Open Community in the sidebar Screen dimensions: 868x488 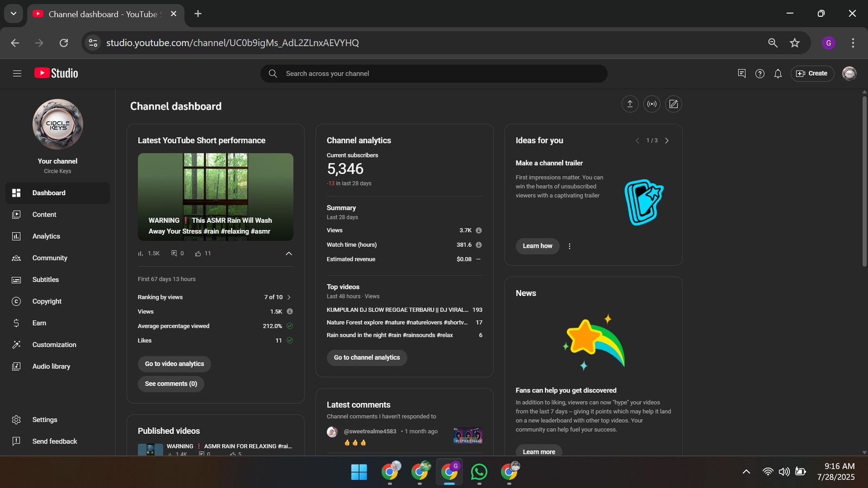(58, 258)
